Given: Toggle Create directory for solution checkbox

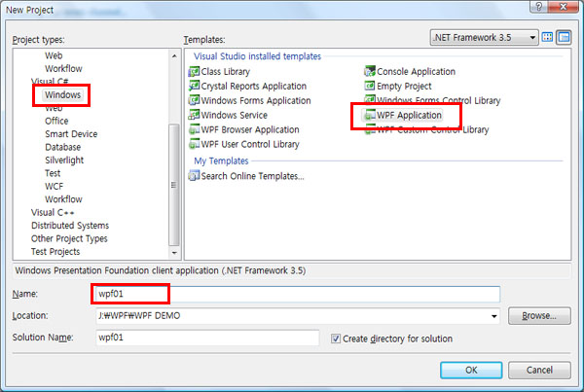Looking at the screenshot, I should (x=336, y=339).
